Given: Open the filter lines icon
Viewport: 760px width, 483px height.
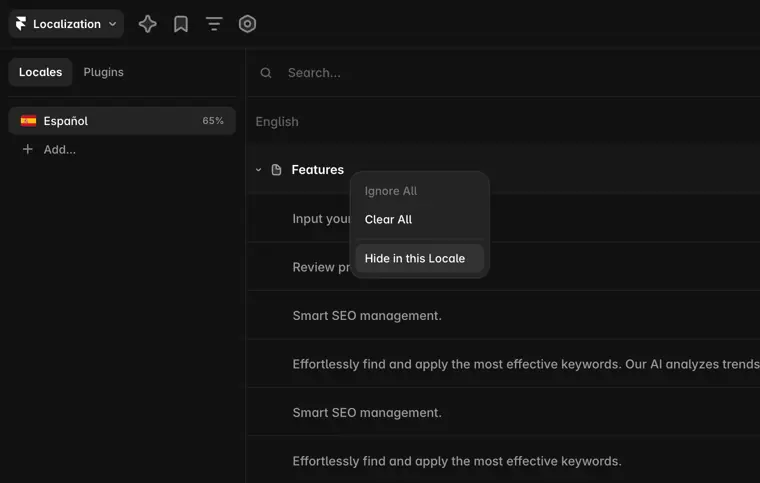Looking at the screenshot, I should [x=214, y=24].
